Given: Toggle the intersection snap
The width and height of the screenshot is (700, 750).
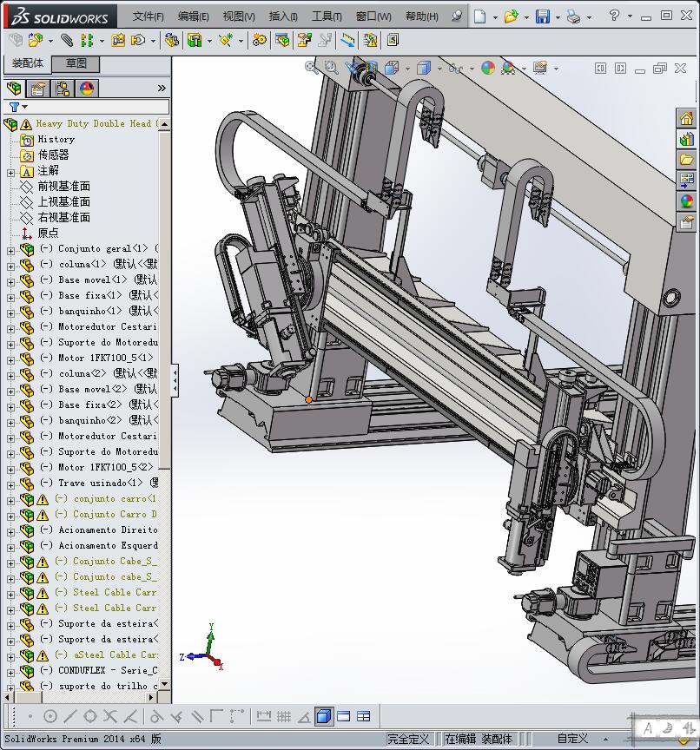Looking at the screenshot, I should coord(109,716).
